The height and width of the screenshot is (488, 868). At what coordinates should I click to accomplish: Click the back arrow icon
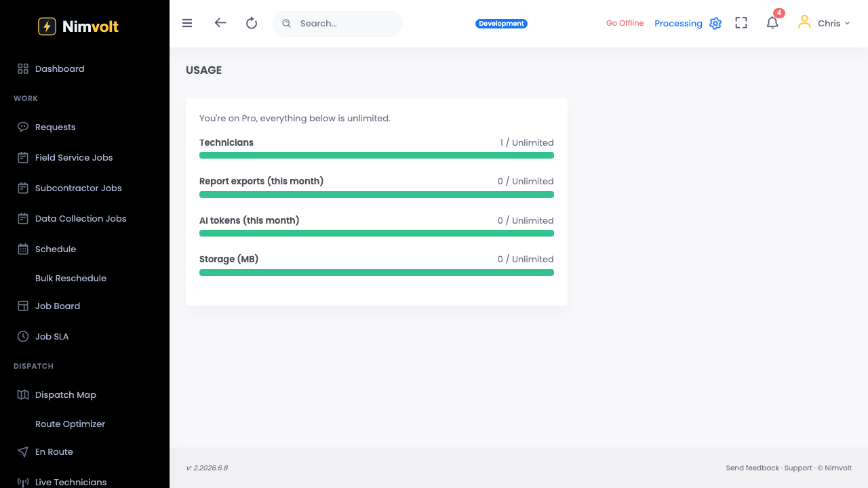tap(220, 22)
